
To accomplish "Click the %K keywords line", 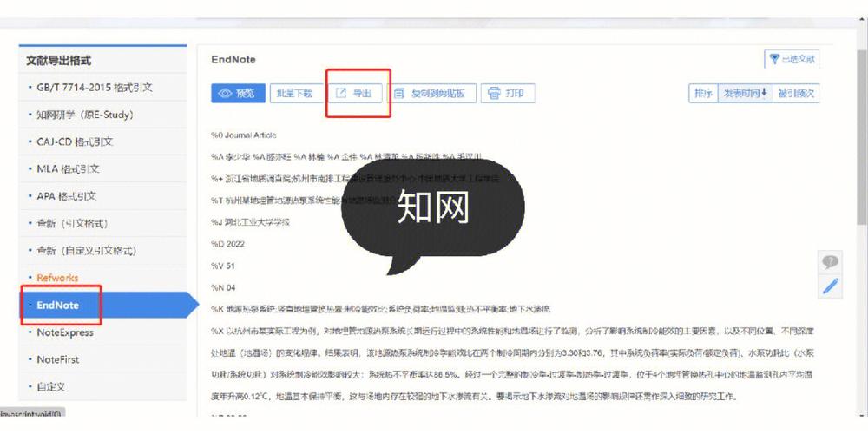I will (380, 309).
